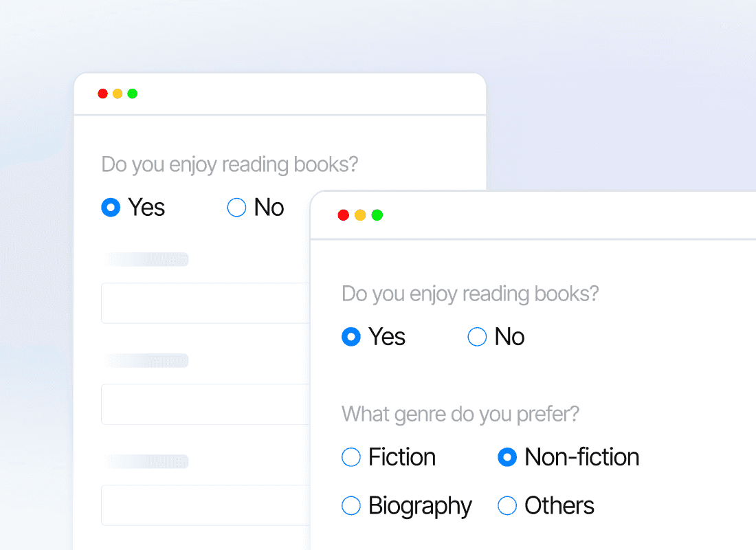Click yellow minimize dot of back window
The width and height of the screenshot is (756, 550).
click(118, 93)
